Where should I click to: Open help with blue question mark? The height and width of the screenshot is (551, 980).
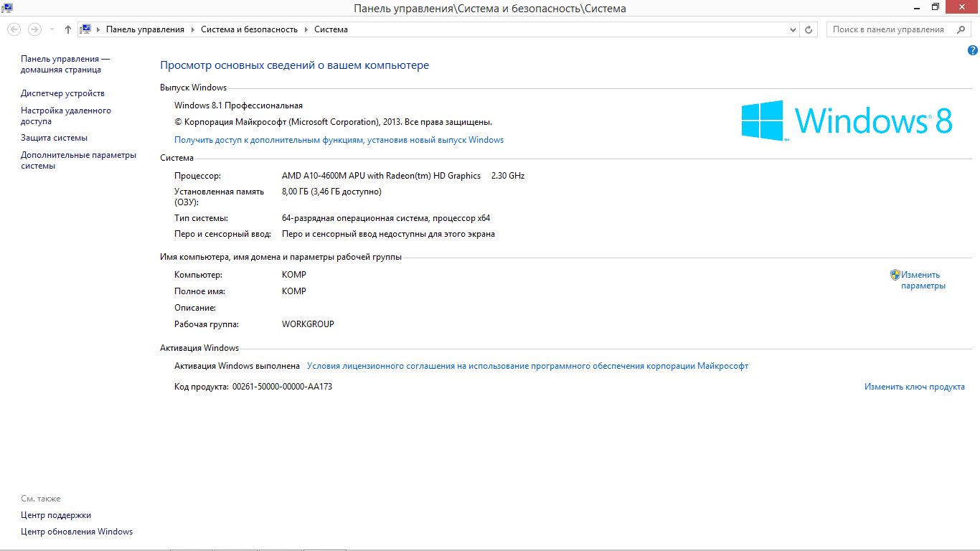click(x=973, y=50)
